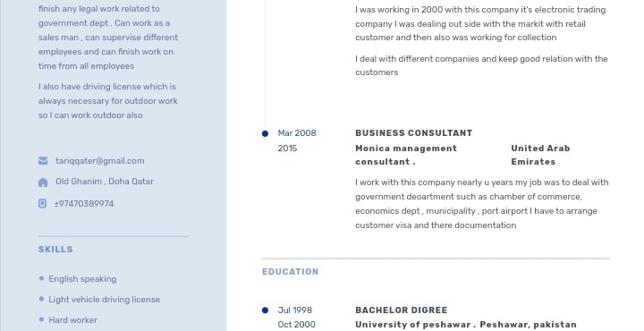Click the Old Ghanim, Doha Qatar address
644x331 pixels.
[105, 182]
